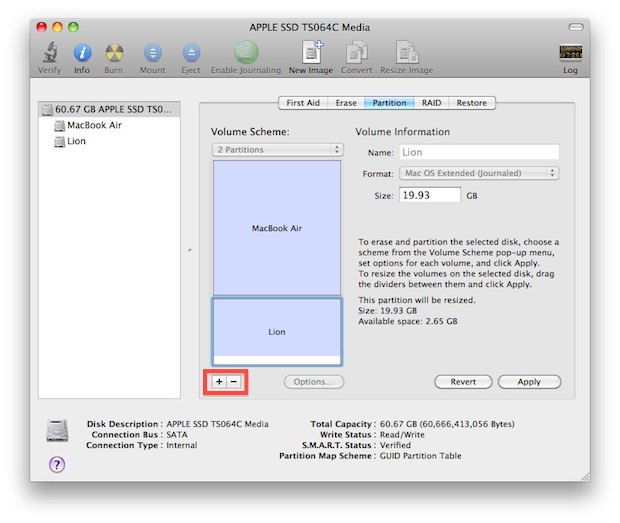This screenshot has width=620, height=523.
Task: Click the Total Capacity value text
Action: pyautogui.click(x=447, y=424)
